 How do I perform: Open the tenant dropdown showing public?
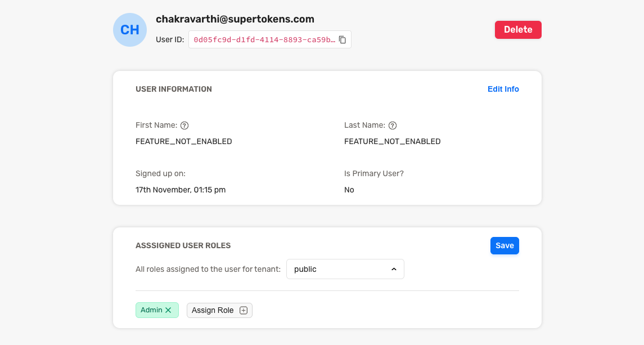tap(345, 269)
